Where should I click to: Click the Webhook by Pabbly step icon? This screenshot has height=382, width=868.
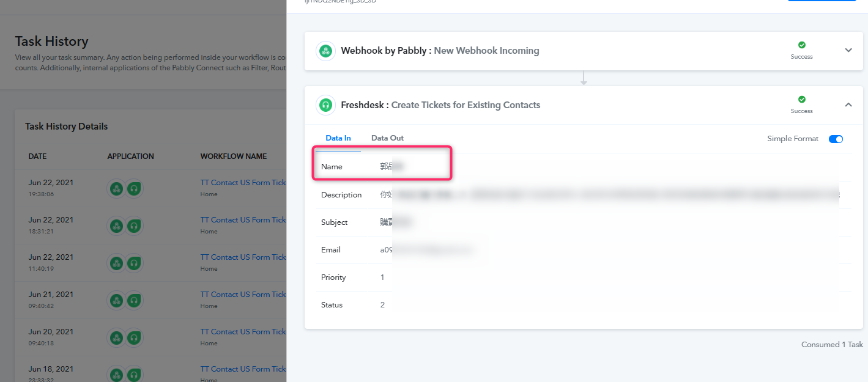click(x=325, y=51)
